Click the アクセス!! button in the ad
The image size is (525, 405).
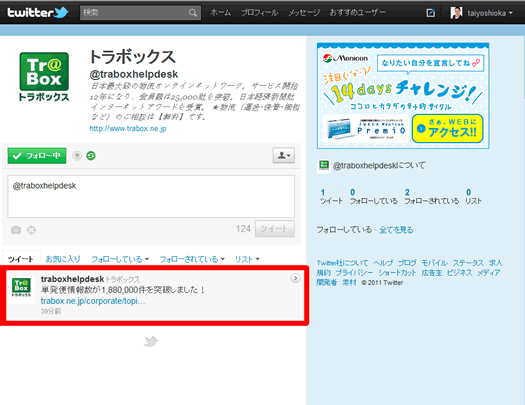(448, 129)
